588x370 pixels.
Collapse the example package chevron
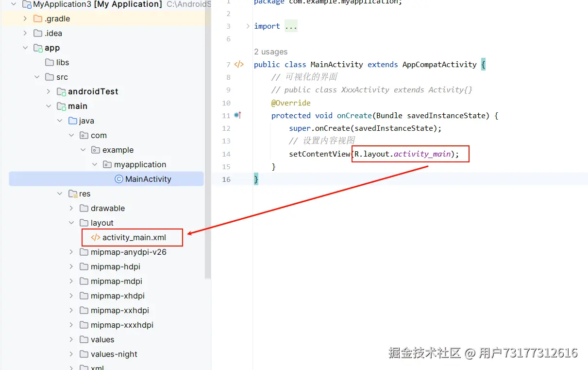[84, 150]
